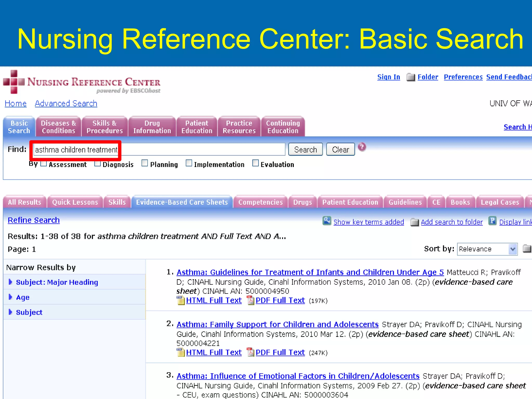
Task: Click the Search button
Action: (x=305, y=149)
